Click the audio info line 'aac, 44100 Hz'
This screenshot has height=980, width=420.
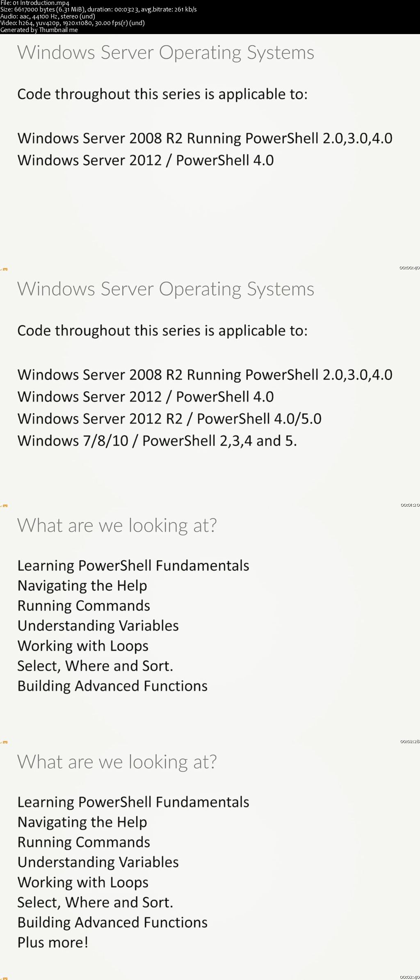48,16
